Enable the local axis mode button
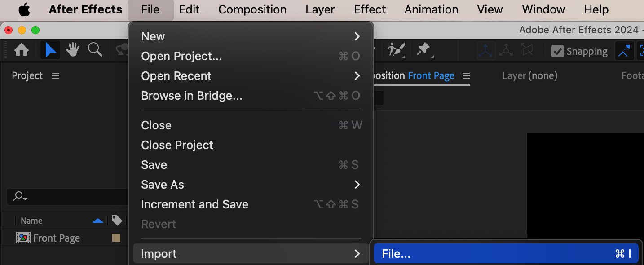The image size is (644, 265). coord(486,51)
